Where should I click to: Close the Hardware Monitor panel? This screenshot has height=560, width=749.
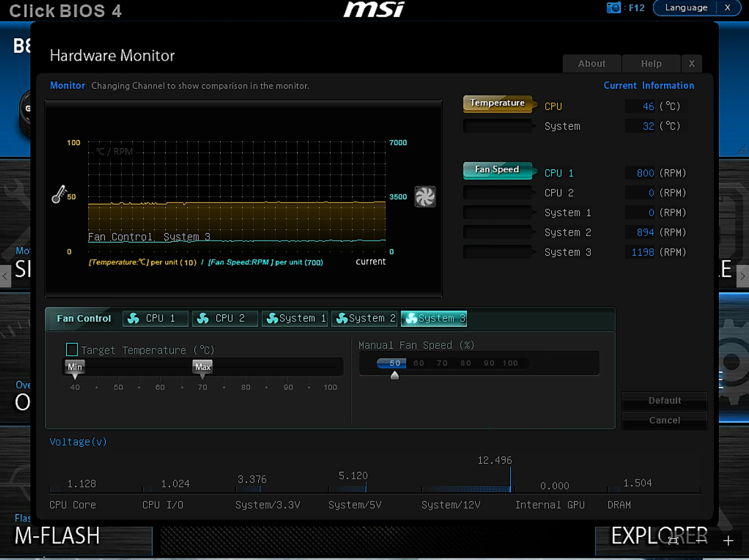[691, 64]
